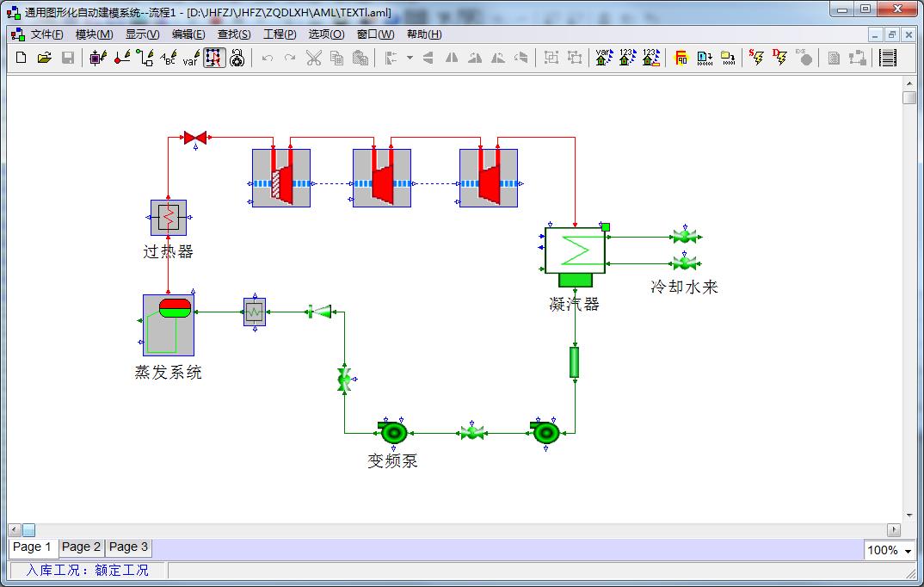The width and height of the screenshot is (924, 587).
Task: Click the var edit tool icon
Action: 191,58
